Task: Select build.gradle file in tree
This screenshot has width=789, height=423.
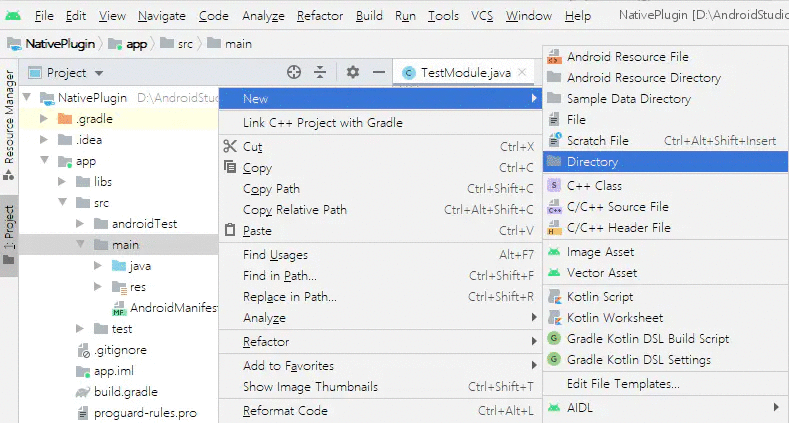Action: 125,392
